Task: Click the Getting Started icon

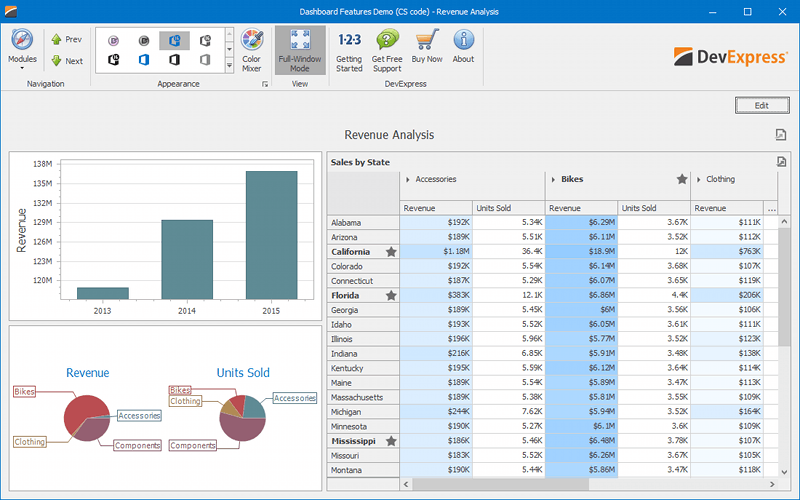Action: [x=349, y=51]
